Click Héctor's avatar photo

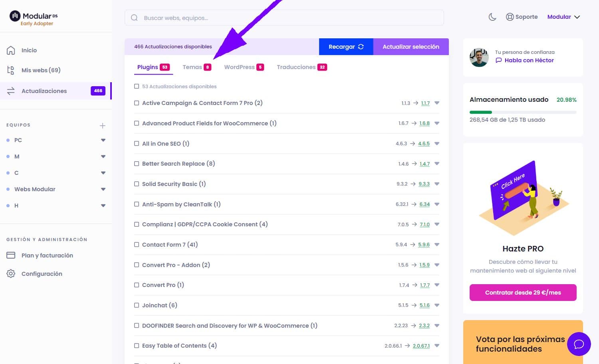point(479,57)
